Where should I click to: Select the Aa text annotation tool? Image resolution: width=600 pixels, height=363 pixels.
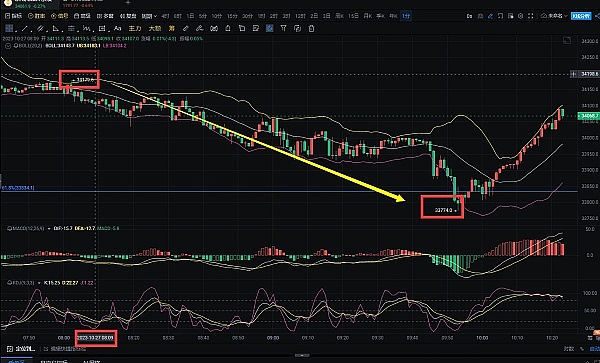(117, 28)
